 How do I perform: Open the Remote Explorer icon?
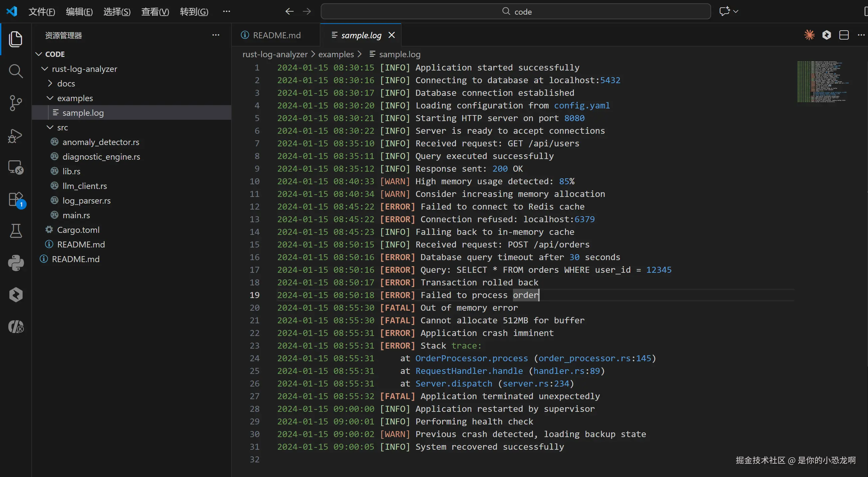click(16, 167)
